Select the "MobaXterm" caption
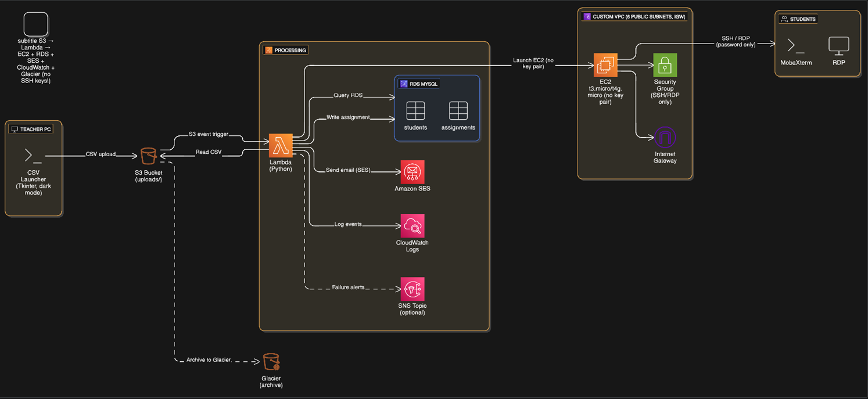 pos(796,62)
